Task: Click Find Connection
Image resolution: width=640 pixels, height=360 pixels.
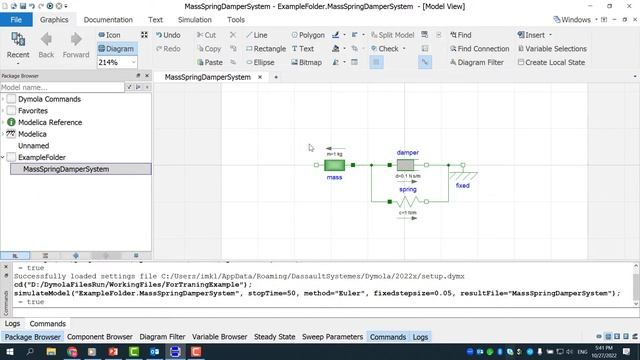Action: click(x=480, y=49)
